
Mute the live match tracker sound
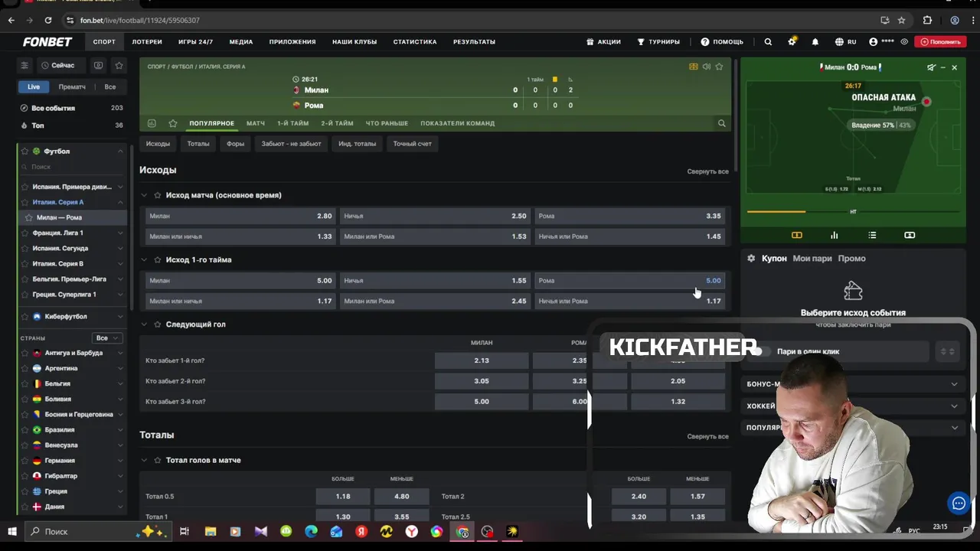[x=931, y=67]
